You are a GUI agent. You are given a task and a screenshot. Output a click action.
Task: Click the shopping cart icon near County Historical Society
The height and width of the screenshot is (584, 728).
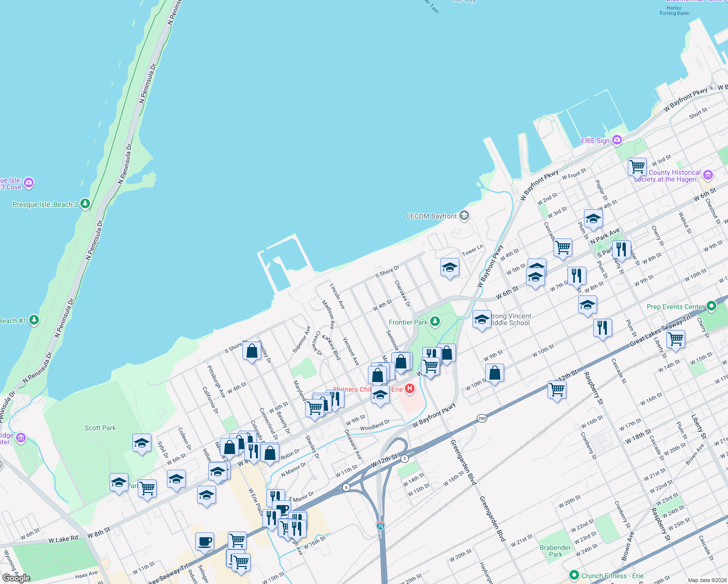[x=637, y=166]
